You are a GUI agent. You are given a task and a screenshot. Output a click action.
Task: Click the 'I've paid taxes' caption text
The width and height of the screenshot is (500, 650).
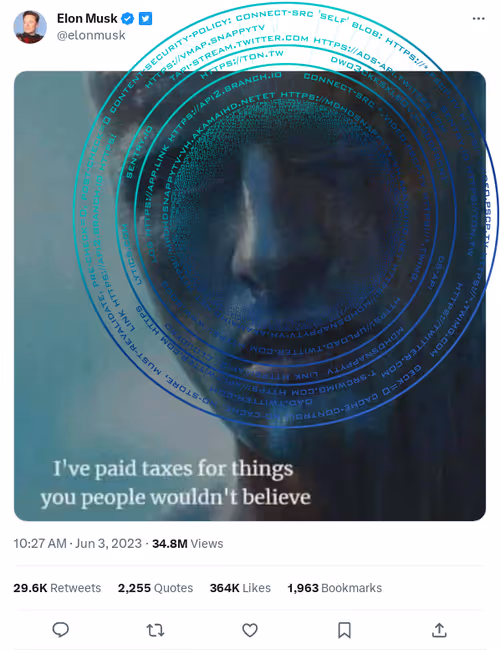(176, 483)
